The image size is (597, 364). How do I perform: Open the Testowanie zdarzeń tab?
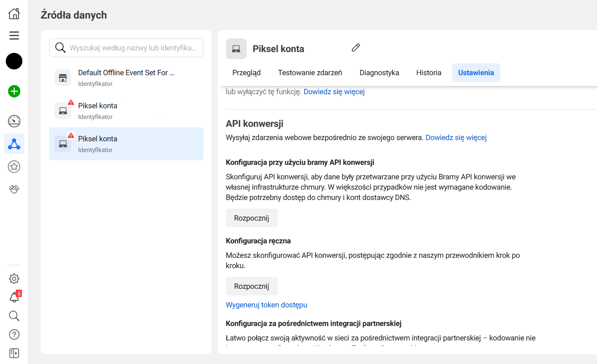coord(310,73)
